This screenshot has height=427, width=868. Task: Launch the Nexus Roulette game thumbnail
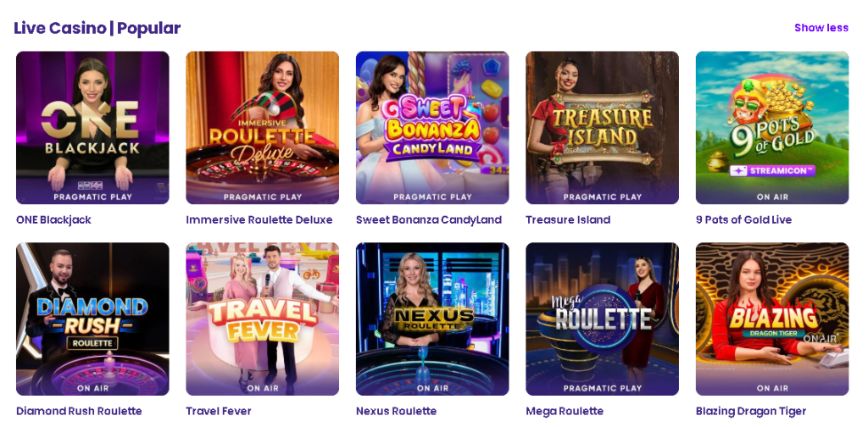432,319
